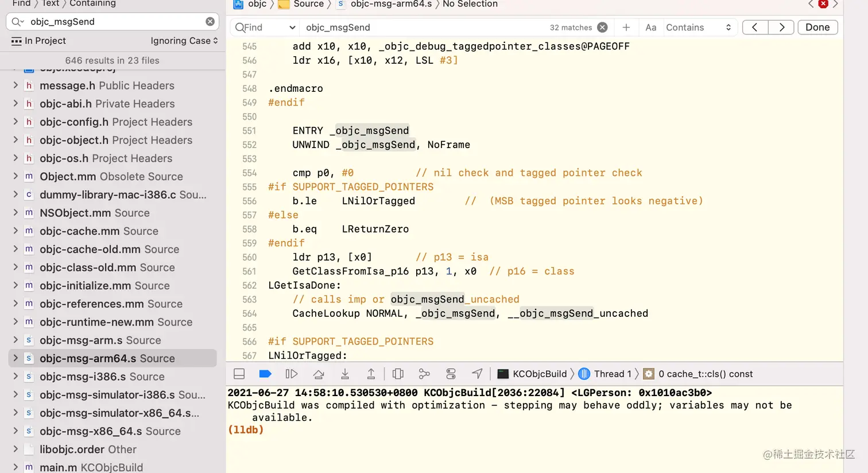Click line 551 ENTRY _objc_msgSend
Image resolution: width=868 pixels, height=473 pixels.
coord(351,130)
